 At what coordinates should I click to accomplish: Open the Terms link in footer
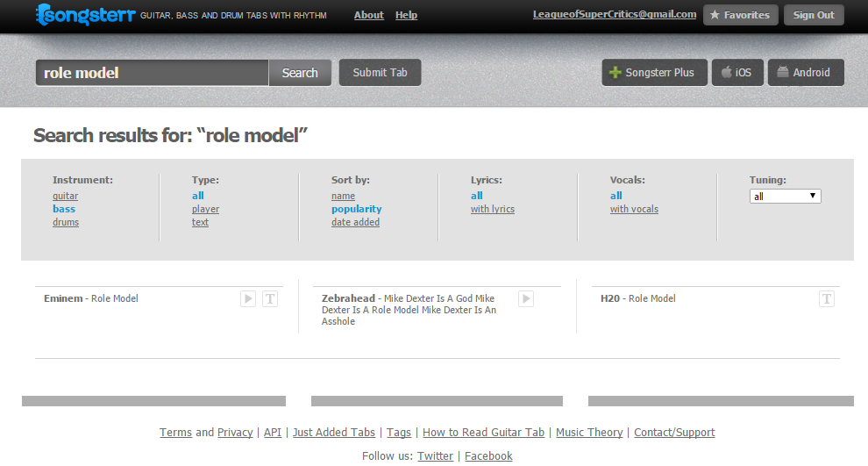175,432
